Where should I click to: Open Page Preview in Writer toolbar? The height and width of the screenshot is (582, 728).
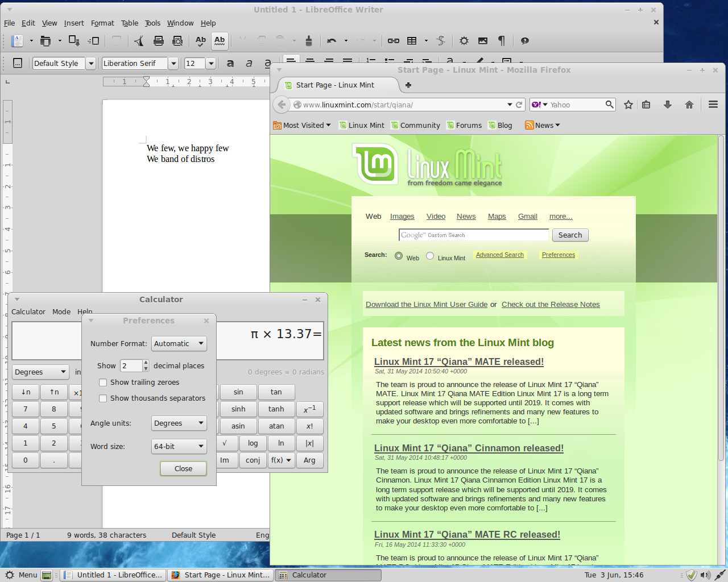(177, 41)
